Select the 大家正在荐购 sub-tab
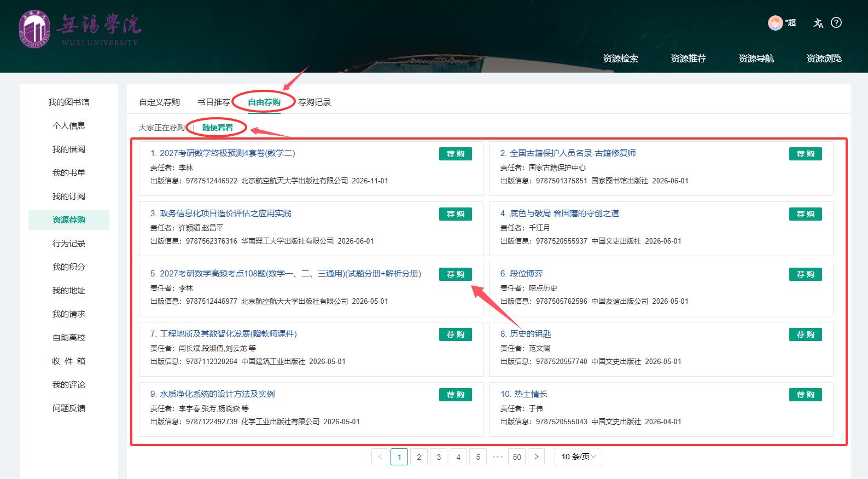Viewport: 868px width, 479px height. pos(162,128)
